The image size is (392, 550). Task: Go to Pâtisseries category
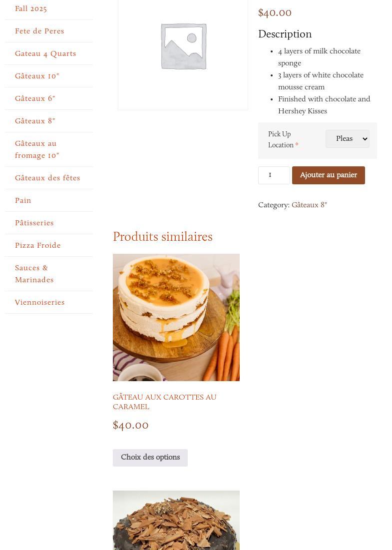(x=34, y=223)
